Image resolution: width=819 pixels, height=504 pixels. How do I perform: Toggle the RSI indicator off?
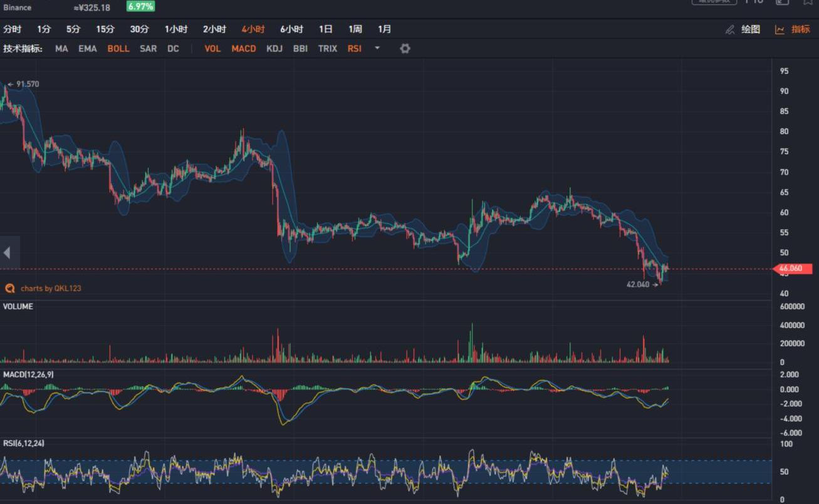click(x=354, y=48)
